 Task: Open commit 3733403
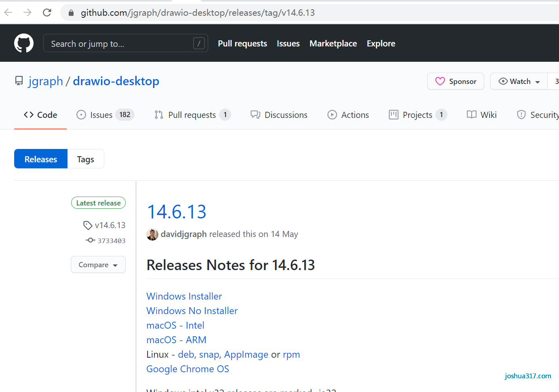coord(112,241)
